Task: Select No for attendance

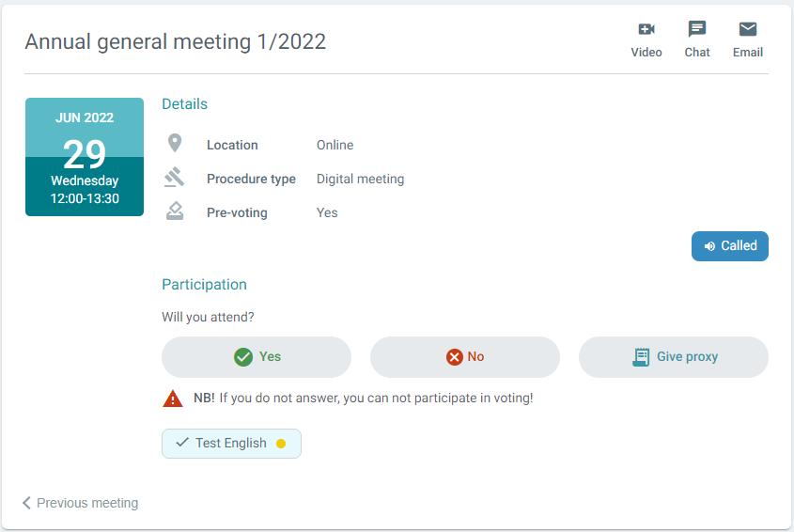Action: (465, 357)
